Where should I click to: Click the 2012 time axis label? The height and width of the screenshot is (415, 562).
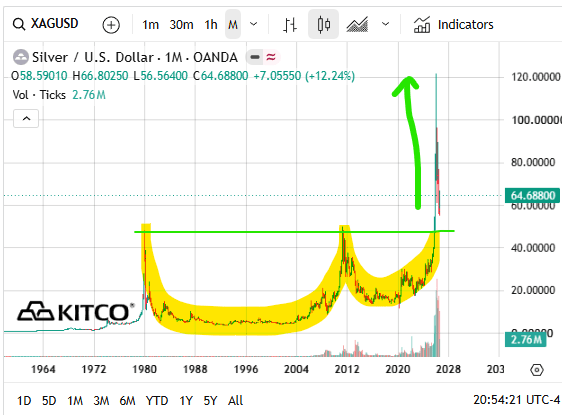pos(347,369)
